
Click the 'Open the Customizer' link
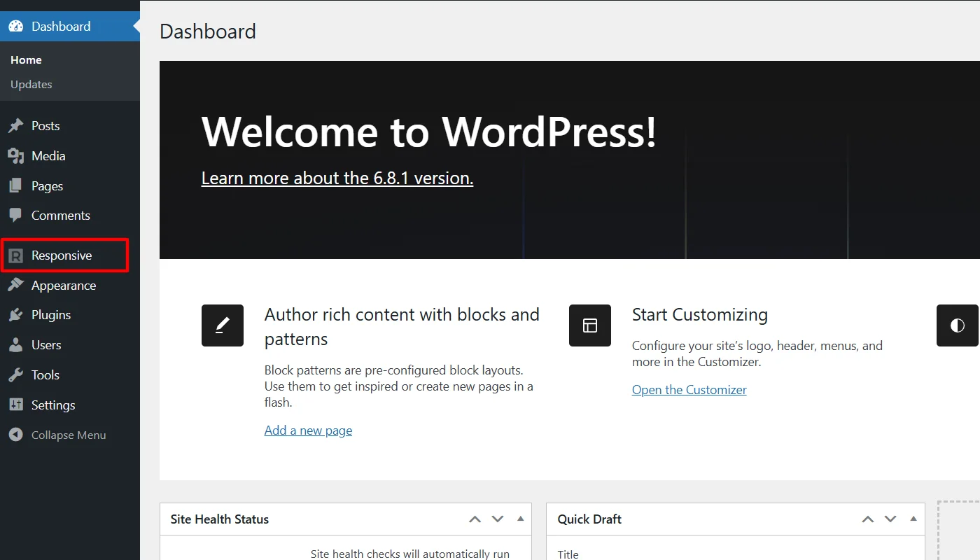pyautogui.click(x=689, y=390)
